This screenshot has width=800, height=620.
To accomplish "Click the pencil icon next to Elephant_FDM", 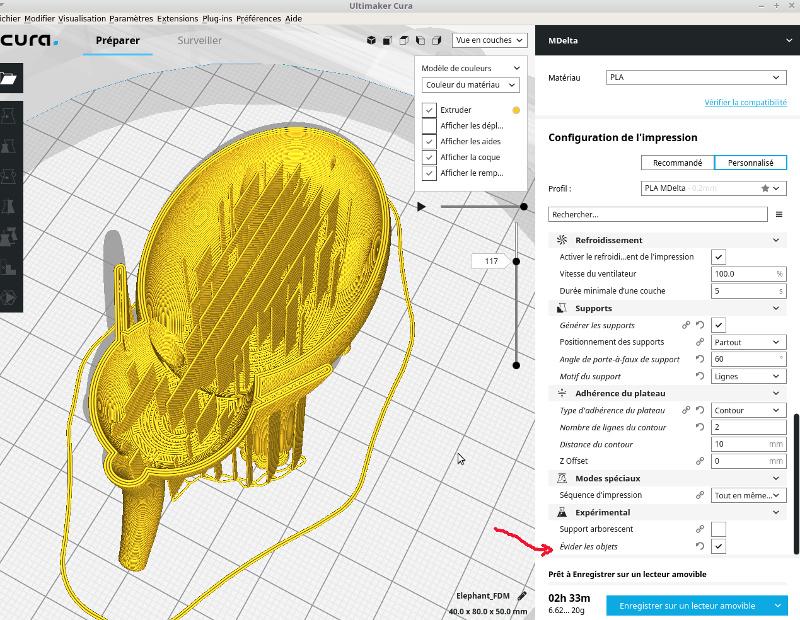I will [x=522, y=596].
